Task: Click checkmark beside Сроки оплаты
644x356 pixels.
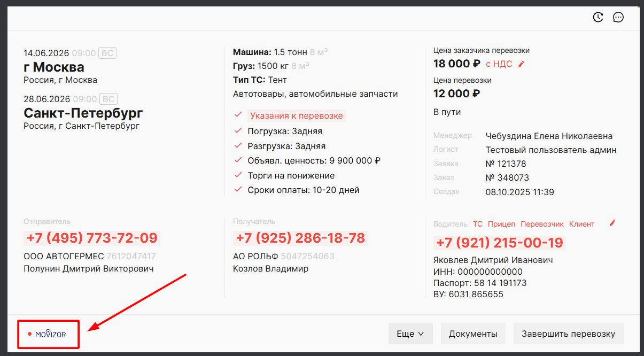Action: [238, 190]
